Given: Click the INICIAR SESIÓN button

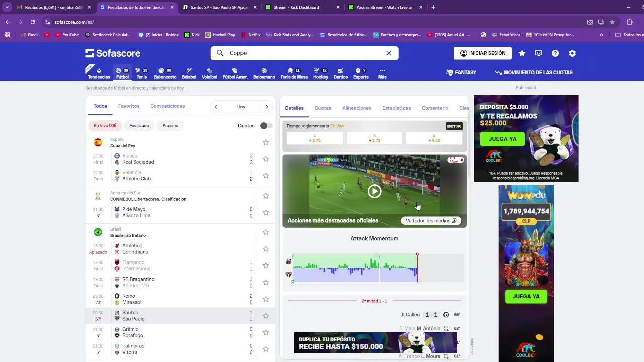Looking at the screenshot, I should pos(482,53).
